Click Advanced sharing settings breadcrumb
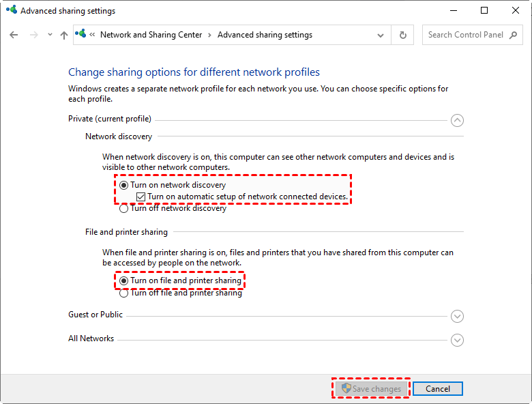The height and width of the screenshot is (404, 532). 265,35
